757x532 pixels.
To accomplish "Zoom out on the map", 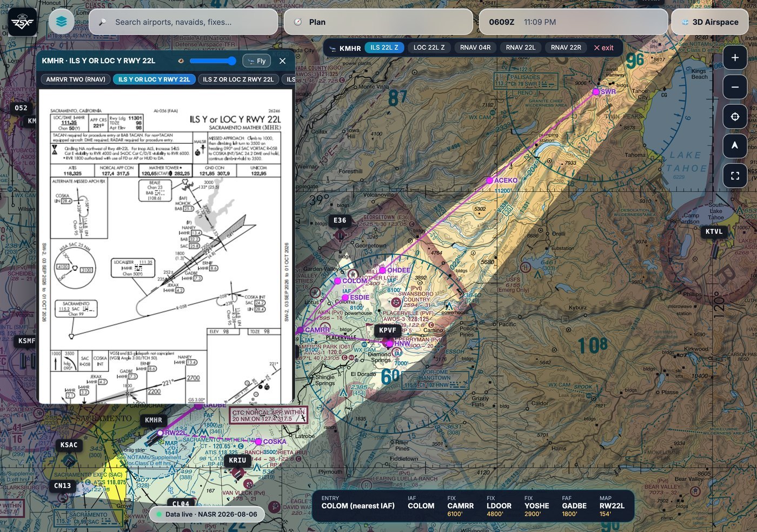I will tap(735, 87).
